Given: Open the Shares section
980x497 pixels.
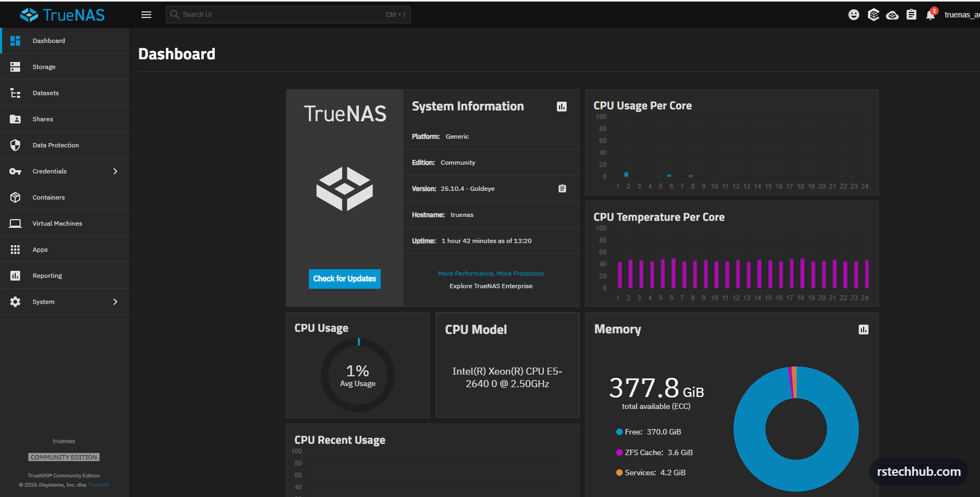Looking at the screenshot, I should 65,119.
